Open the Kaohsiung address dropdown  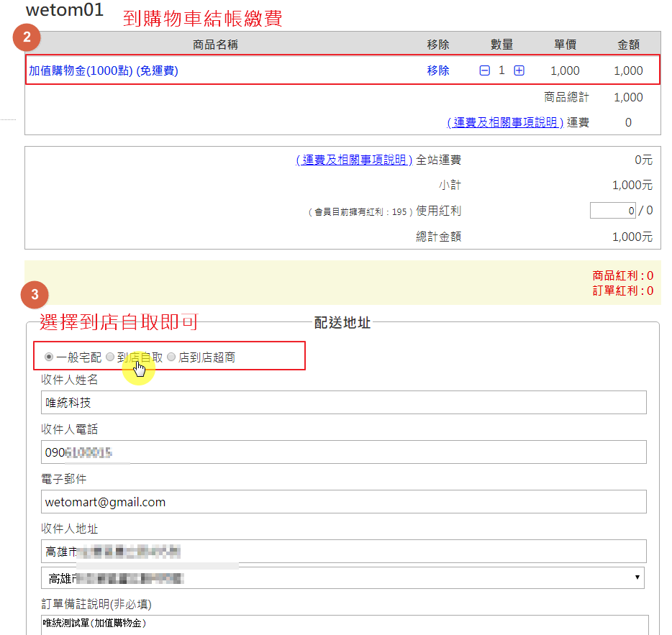tap(342, 577)
